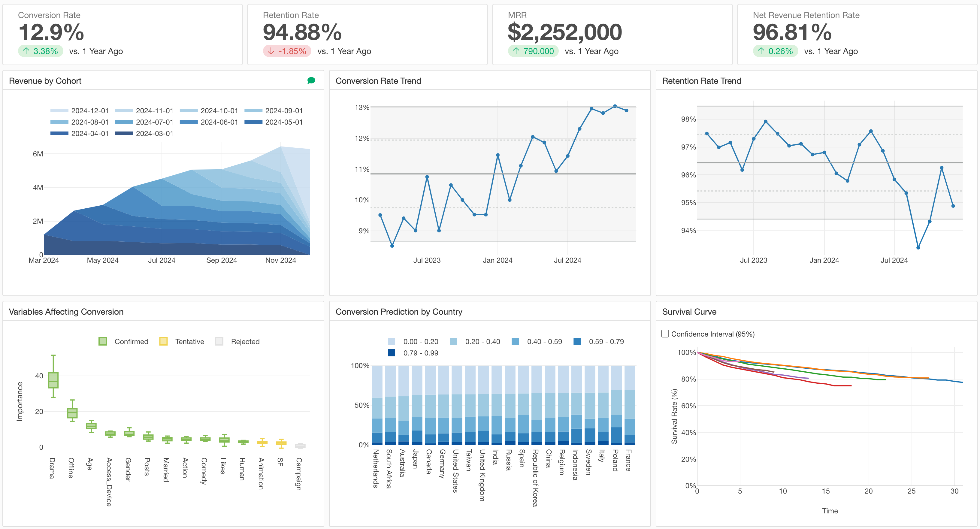Click the Netherlands stacked bar
The width and height of the screenshot is (980, 529).
click(x=377, y=405)
